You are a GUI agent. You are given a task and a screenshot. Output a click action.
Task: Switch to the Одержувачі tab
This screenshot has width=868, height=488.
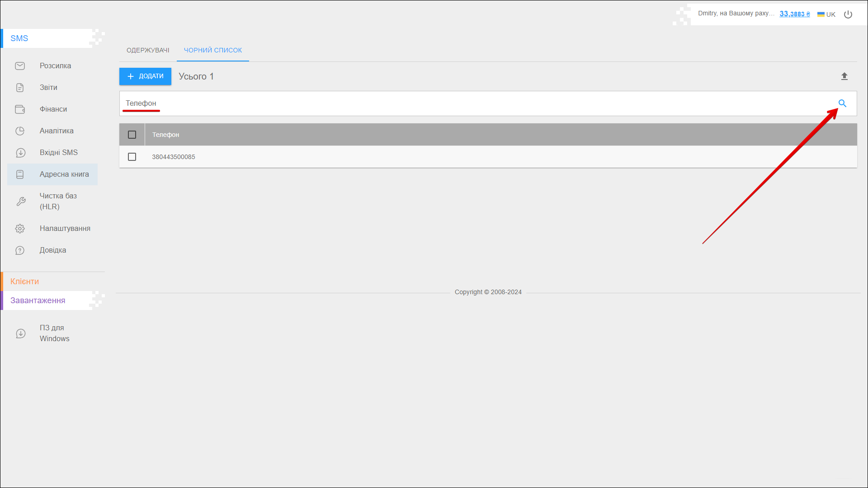[148, 50]
